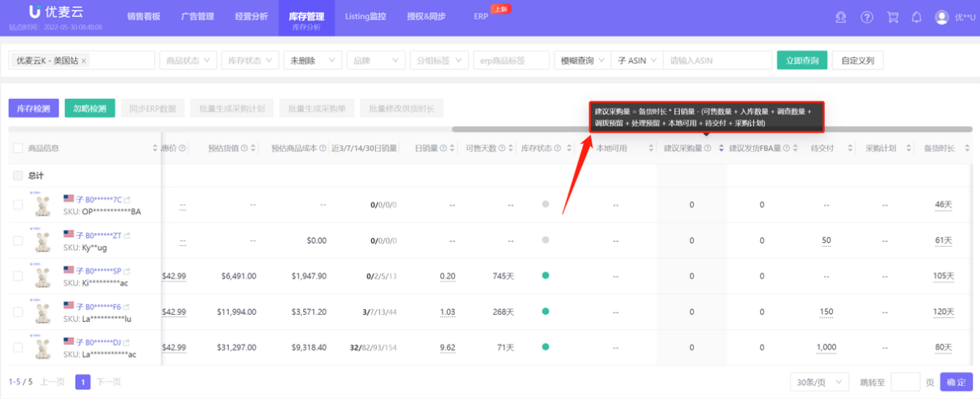The image size is (980, 399).
Task: Check the row with ASIN B0******DJ
Action: pos(18,347)
